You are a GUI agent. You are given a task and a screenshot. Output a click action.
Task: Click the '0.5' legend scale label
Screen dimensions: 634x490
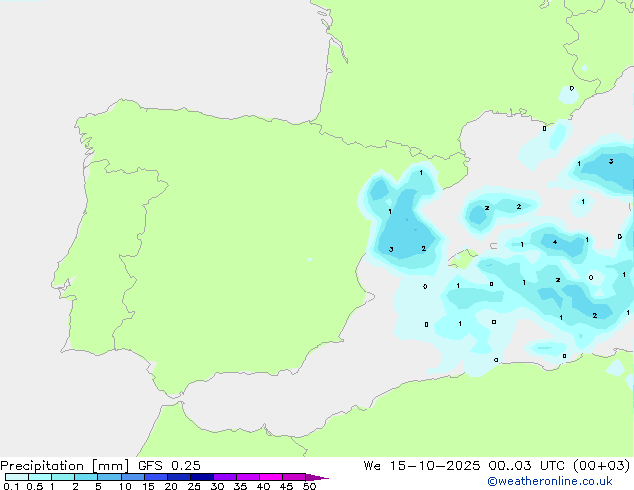tap(35, 486)
